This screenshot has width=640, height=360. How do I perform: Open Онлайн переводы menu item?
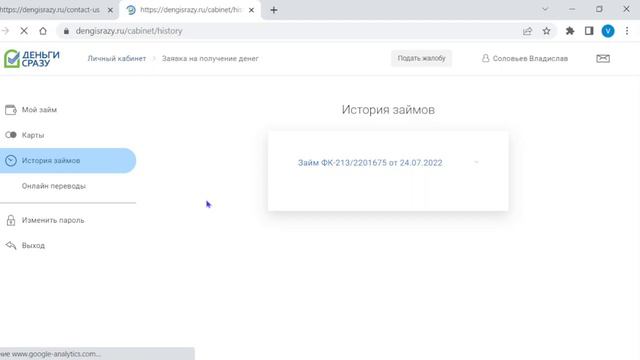coord(53,186)
